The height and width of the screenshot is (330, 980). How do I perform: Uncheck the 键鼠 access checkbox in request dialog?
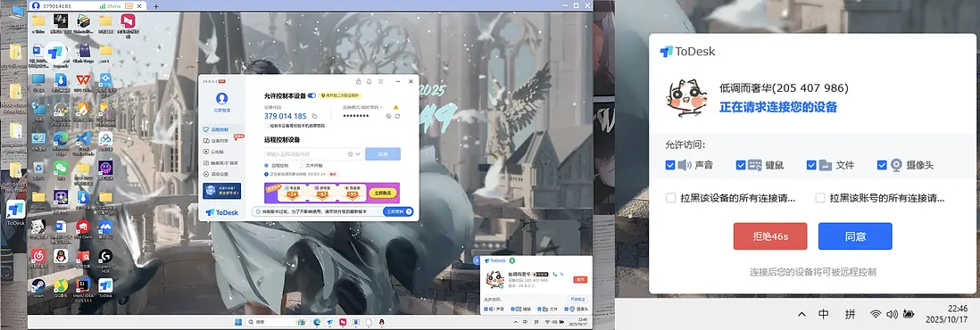point(741,165)
